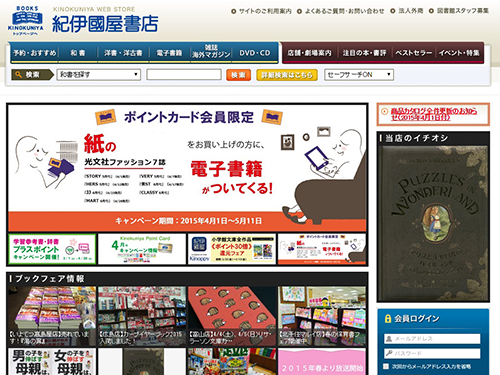Select the Kinokuniya Point Card 4月 campaign thumbnail
Viewport: 500px width, 375px height.
142,249
